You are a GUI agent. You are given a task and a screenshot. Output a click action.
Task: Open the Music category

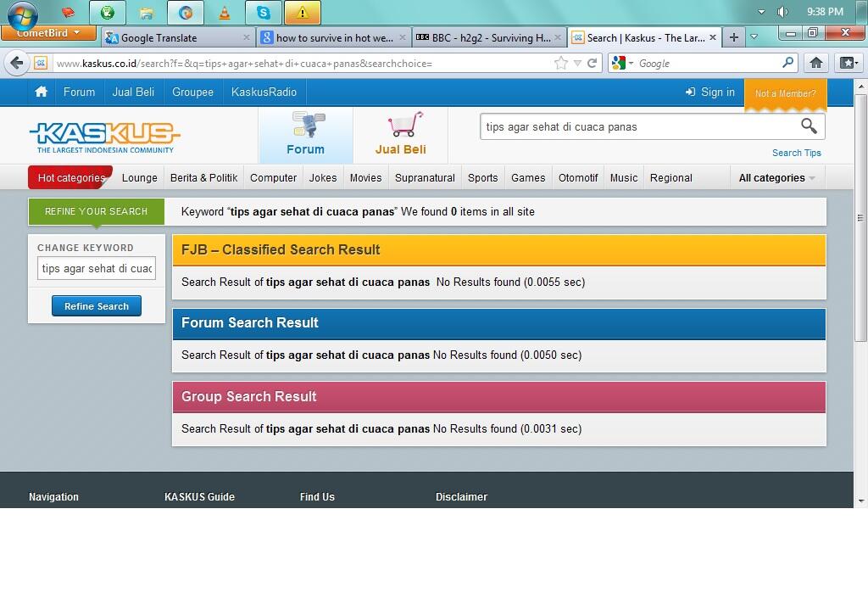624,178
